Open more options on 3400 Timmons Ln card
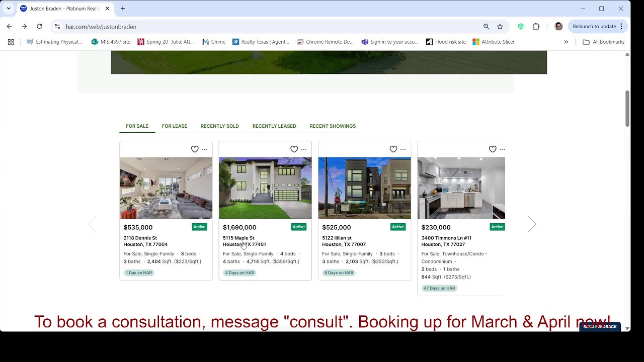The height and width of the screenshot is (362, 644). 502,149
